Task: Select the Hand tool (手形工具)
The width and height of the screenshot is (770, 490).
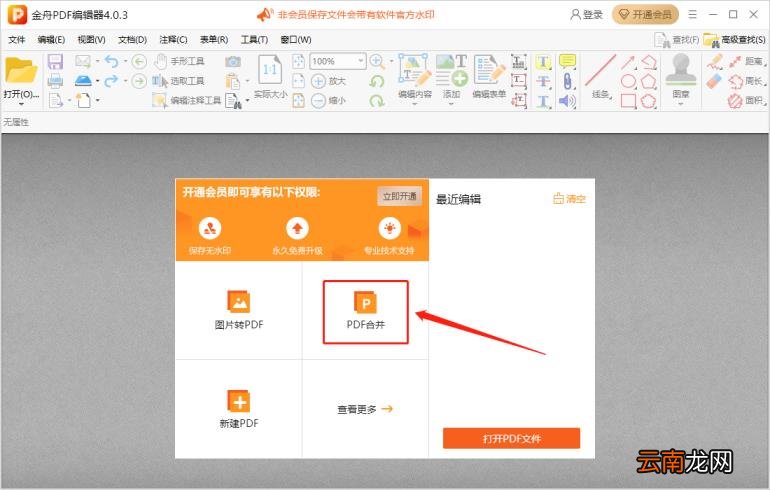Action: [x=179, y=61]
